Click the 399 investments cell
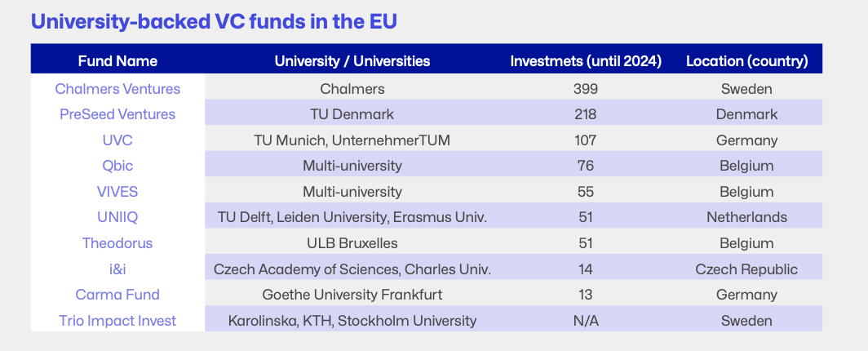This screenshot has height=351, width=868. click(586, 89)
